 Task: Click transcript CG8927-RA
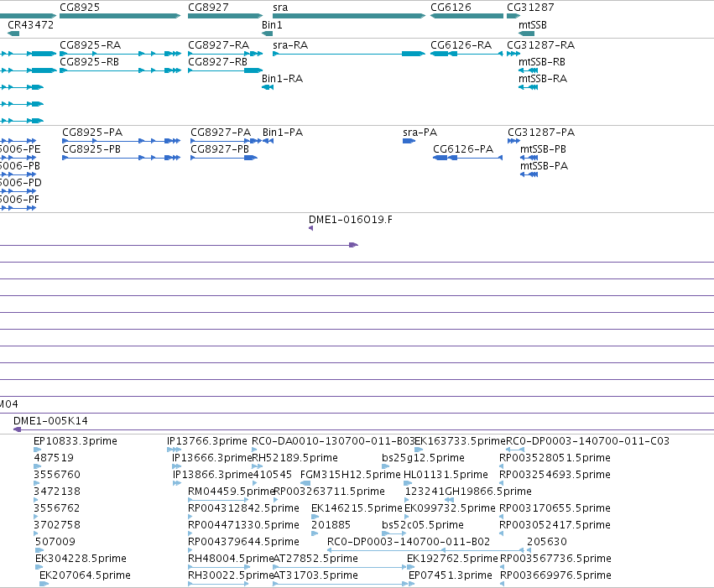point(219,45)
